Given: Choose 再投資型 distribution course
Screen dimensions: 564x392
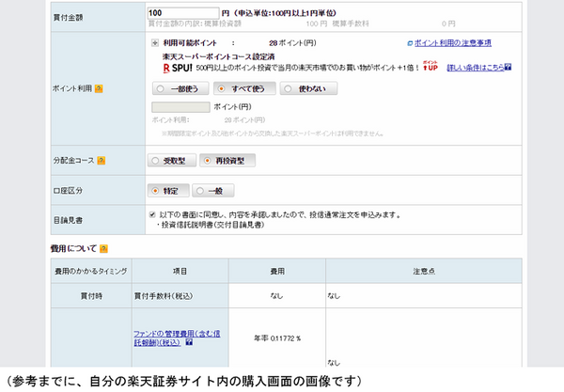Looking at the screenshot, I should pyautogui.click(x=227, y=161).
